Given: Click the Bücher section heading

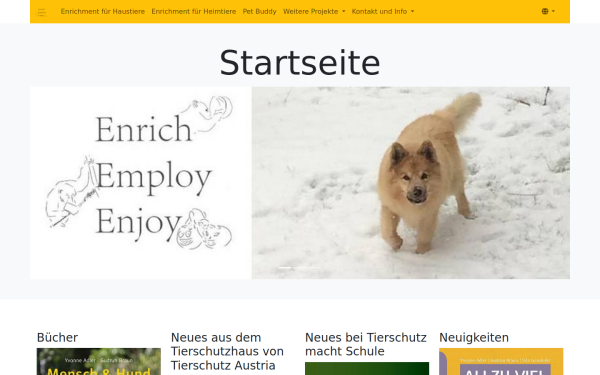Looking at the screenshot, I should [x=57, y=338].
